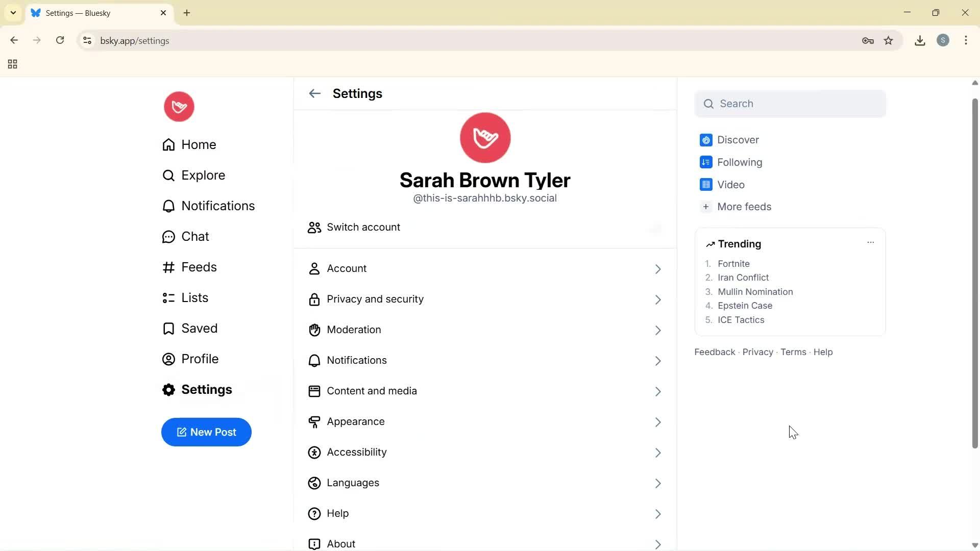Image resolution: width=980 pixels, height=551 pixels.
Task: Add more feeds with the plus icon
Action: pyautogui.click(x=705, y=207)
